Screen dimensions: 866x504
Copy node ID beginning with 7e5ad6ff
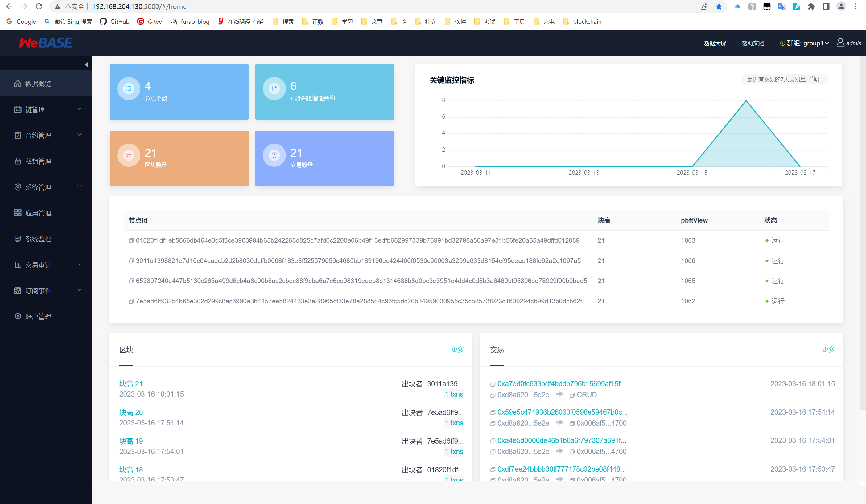pos(131,301)
